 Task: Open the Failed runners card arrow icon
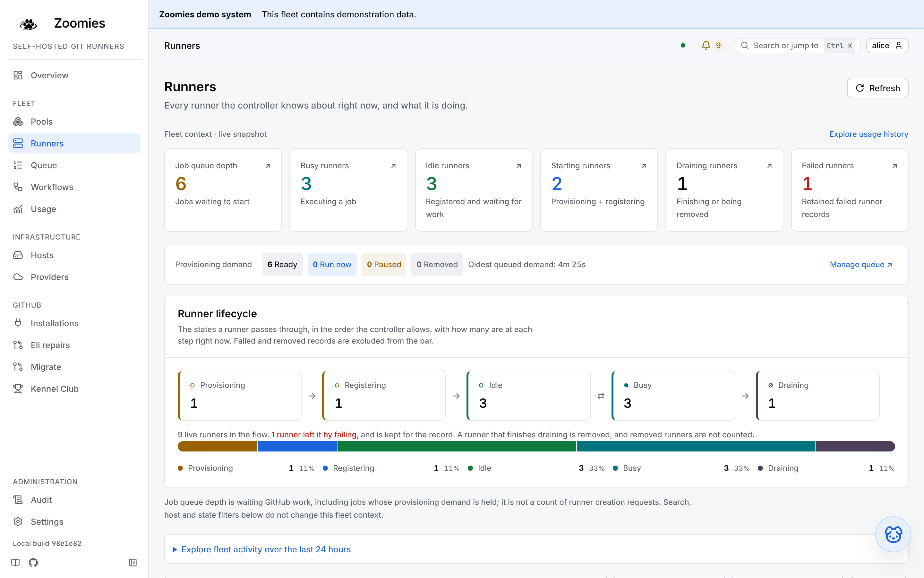coord(894,166)
